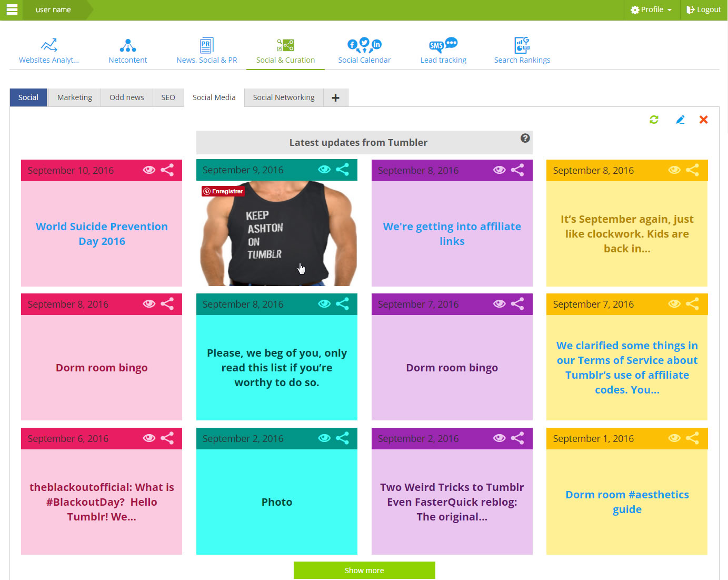Edit the feed with the pencil icon
The height and width of the screenshot is (580, 728).
(680, 120)
